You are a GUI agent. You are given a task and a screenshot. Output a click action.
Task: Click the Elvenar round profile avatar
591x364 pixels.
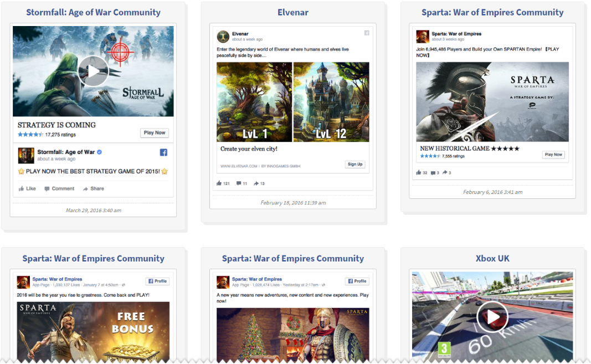click(223, 37)
